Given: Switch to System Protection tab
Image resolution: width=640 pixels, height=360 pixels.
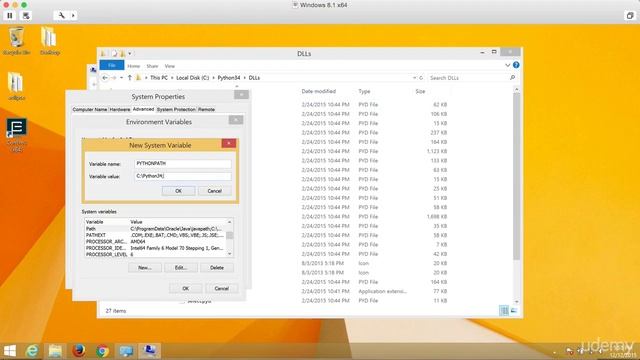Looking at the screenshot, I should click(176, 109).
